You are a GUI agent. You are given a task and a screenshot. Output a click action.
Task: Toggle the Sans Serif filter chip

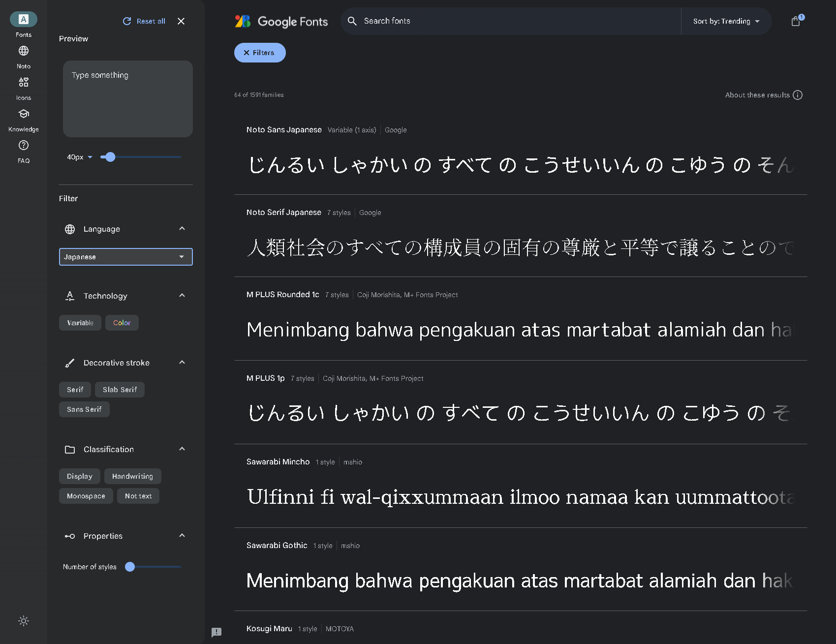click(x=84, y=409)
